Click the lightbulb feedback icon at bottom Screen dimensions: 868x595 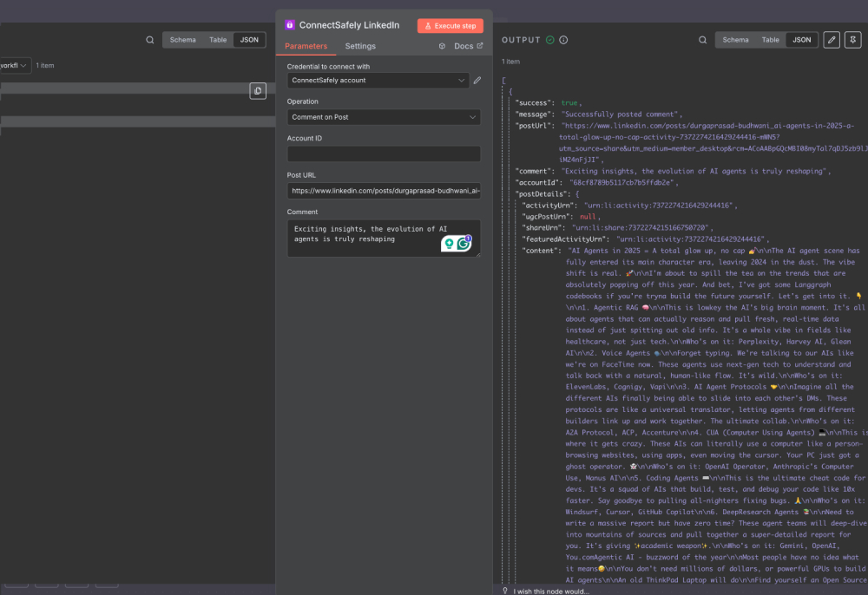point(503,589)
